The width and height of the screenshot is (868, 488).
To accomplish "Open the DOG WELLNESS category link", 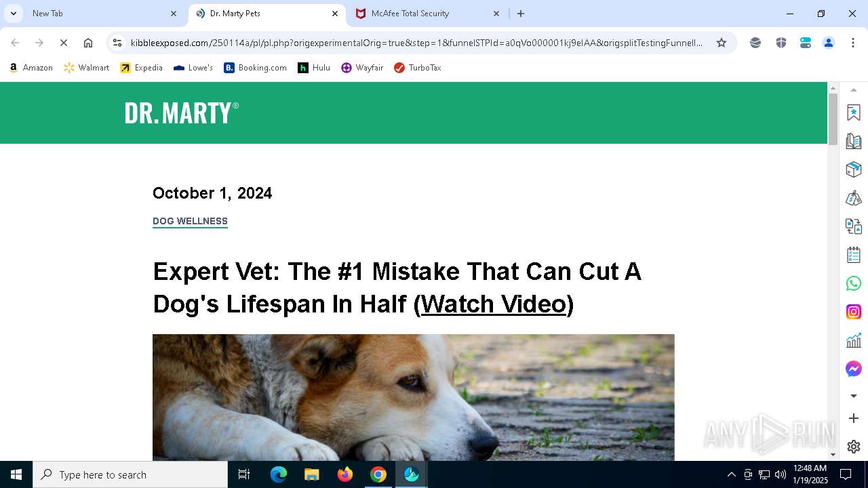I will click(190, 221).
